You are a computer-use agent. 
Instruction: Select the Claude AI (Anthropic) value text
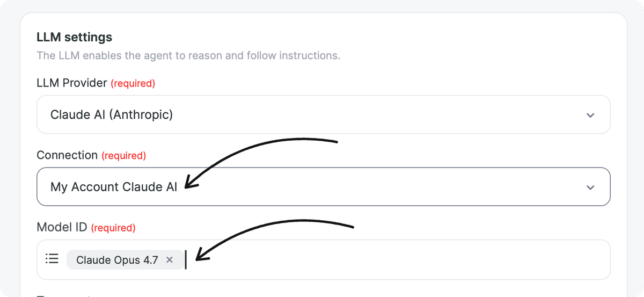(x=112, y=115)
